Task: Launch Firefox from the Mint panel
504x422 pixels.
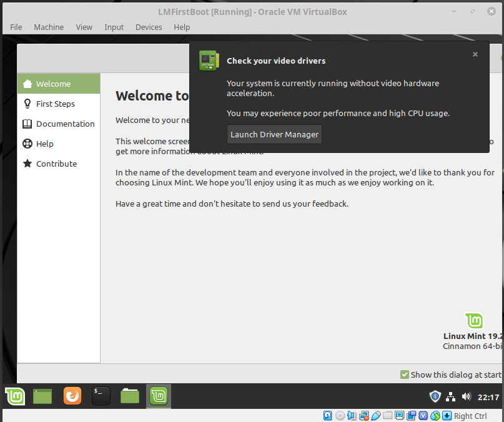Action: click(x=72, y=396)
